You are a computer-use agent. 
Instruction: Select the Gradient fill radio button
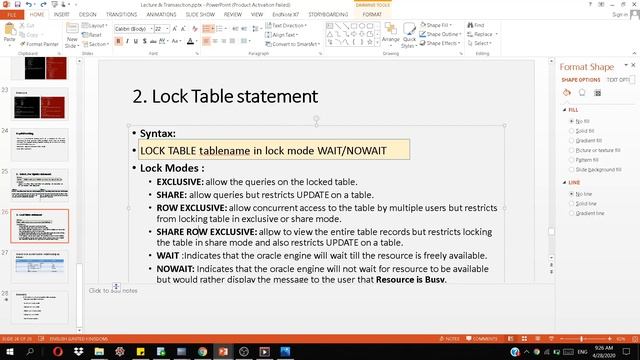571,140
